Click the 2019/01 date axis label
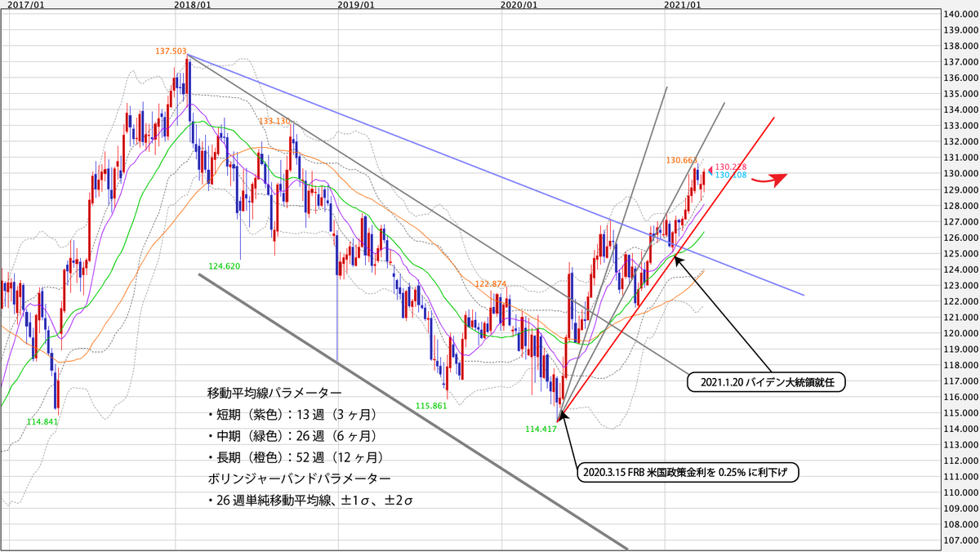980x552 pixels. (356, 5)
